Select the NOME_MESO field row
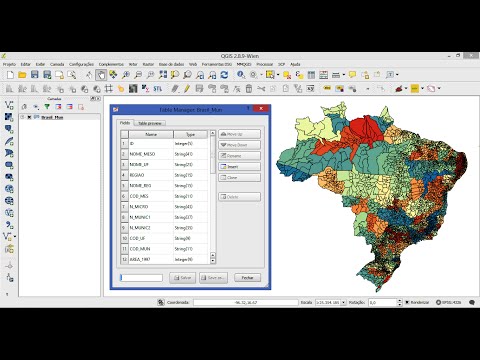This screenshot has width=480, height=360. pos(164,154)
